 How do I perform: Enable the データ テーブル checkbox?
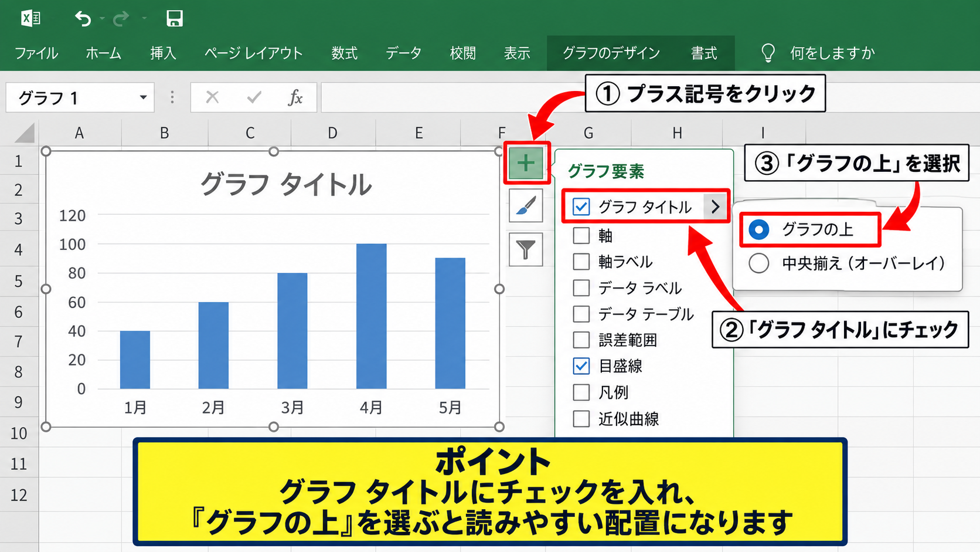pos(581,314)
